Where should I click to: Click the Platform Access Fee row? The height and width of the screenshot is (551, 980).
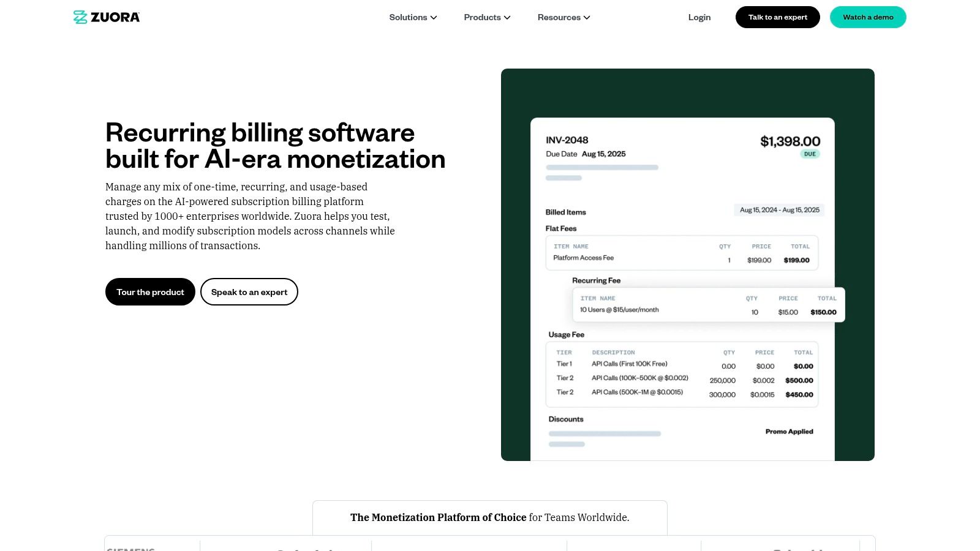coord(682,260)
